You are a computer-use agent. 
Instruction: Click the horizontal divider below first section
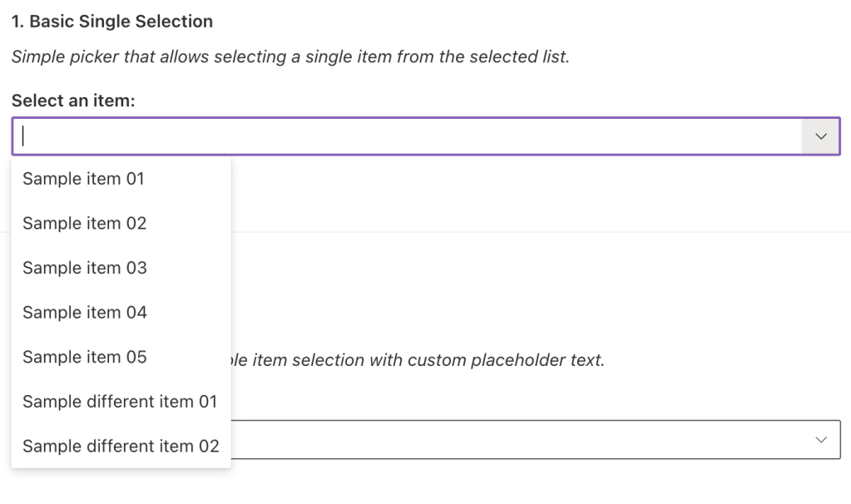point(541,232)
